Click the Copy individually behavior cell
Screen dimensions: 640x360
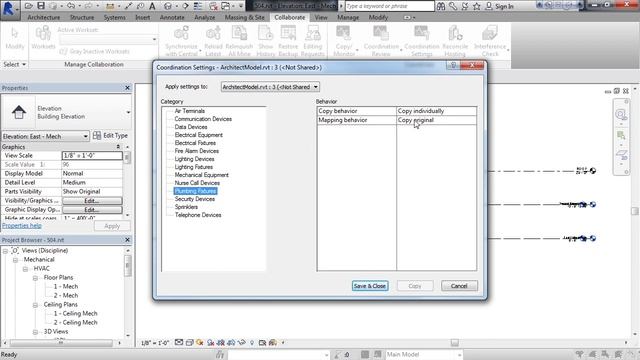(436, 111)
